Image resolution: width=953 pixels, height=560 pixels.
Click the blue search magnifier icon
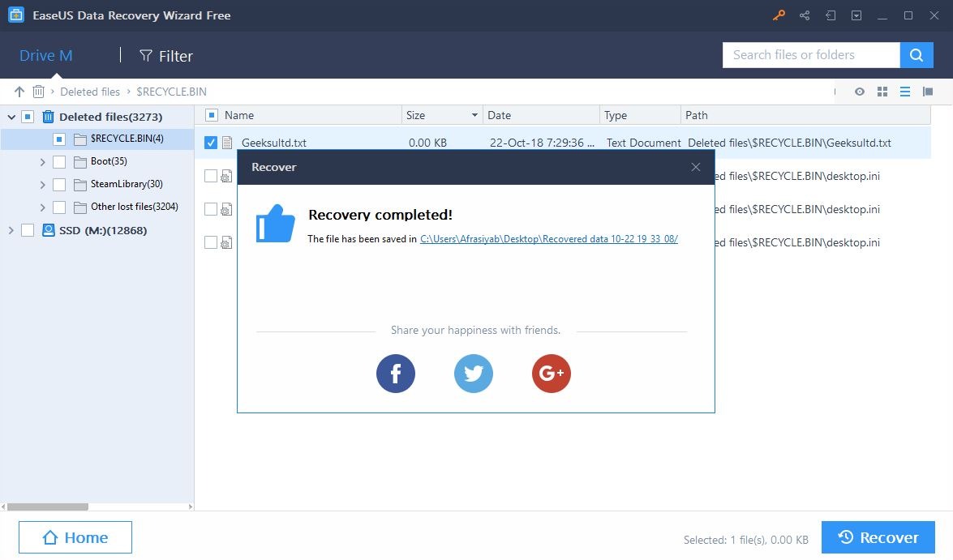pyautogui.click(x=917, y=54)
